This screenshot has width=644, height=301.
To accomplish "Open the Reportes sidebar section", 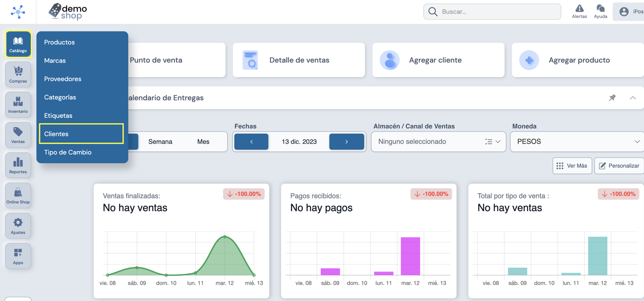I will click(x=18, y=165).
